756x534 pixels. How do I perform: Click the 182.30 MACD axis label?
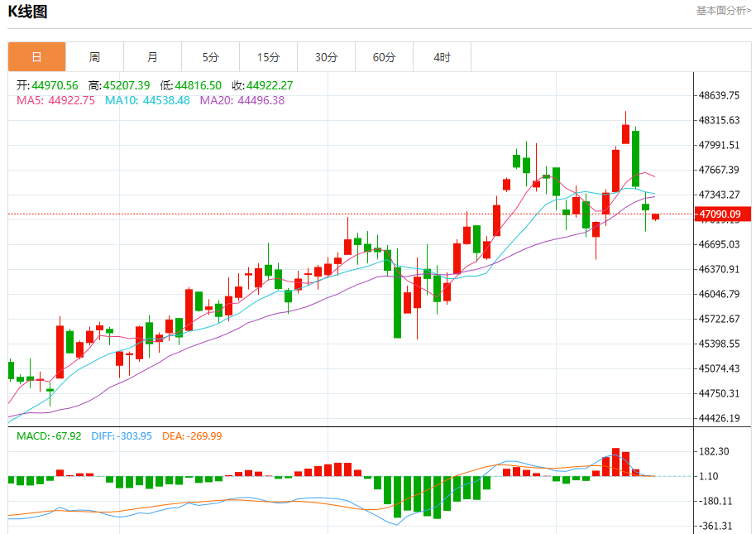pyautogui.click(x=714, y=451)
